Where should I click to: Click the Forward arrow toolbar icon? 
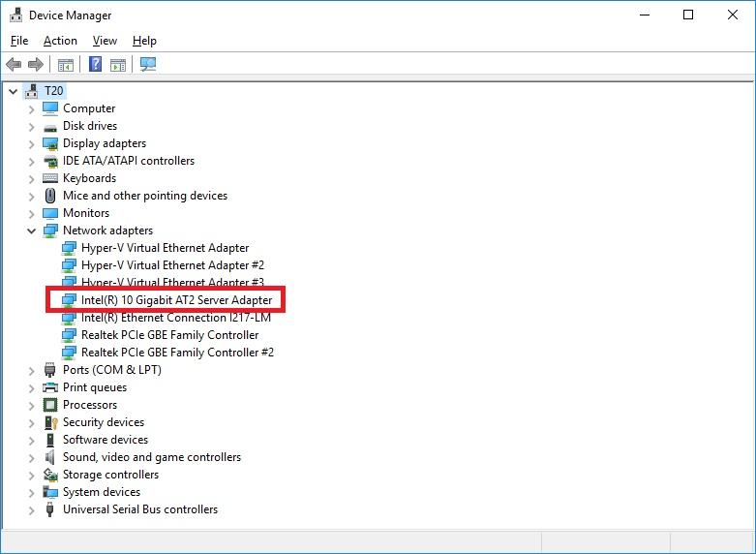(36, 64)
